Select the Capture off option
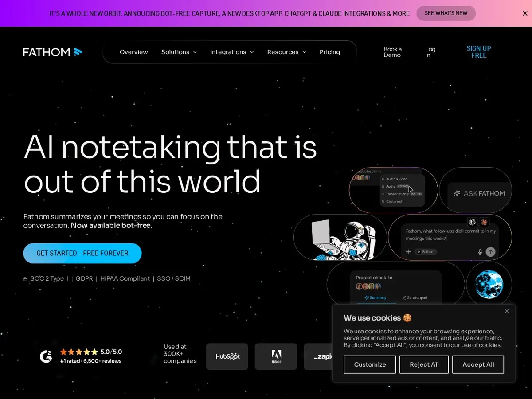532x399 pixels. pyautogui.click(x=392, y=201)
